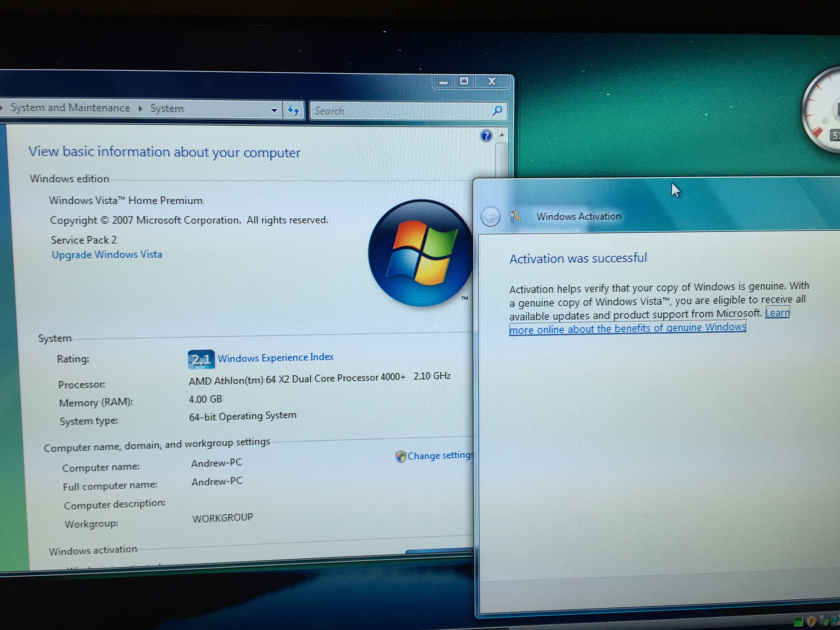Click the shield icon beside Change settings
Screen dimensions: 840x630
[401, 456]
